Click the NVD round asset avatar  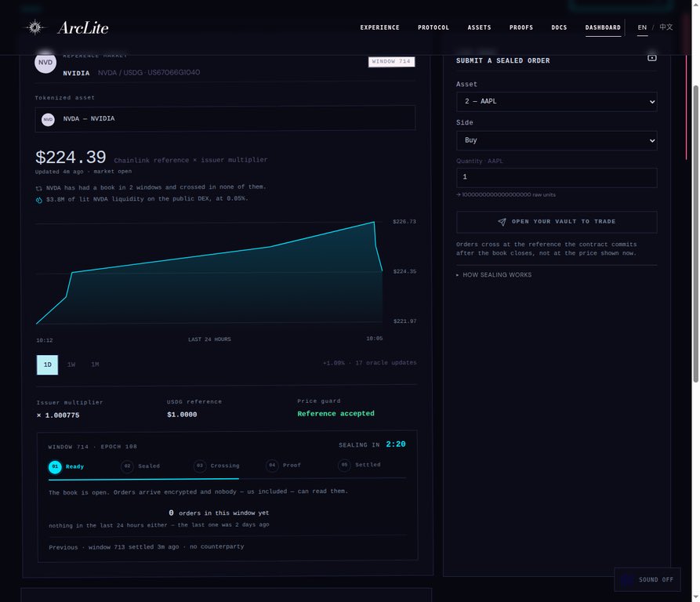click(x=45, y=63)
